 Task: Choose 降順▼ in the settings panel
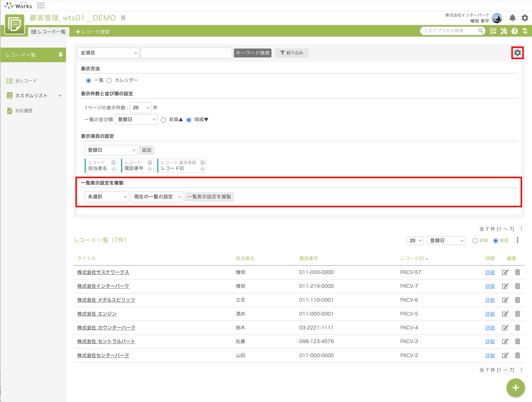tap(189, 120)
